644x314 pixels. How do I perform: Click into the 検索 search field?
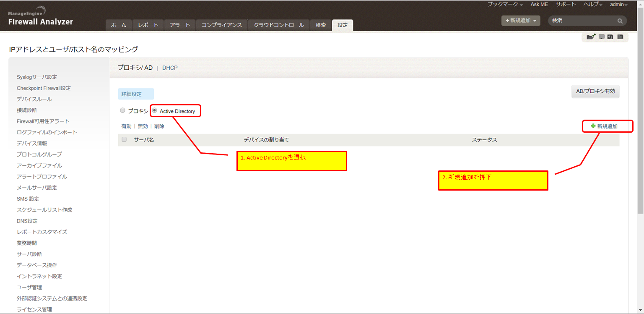(583, 21)
